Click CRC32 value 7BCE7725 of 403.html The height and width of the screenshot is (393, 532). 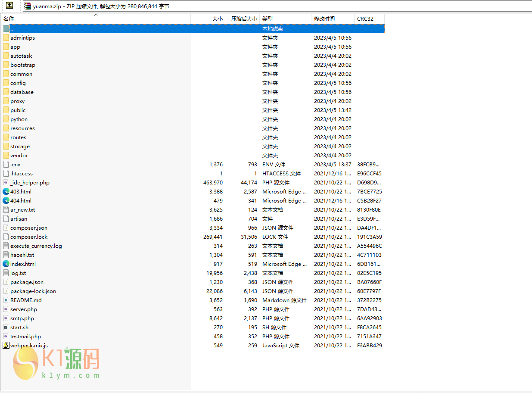pos(370,191)
